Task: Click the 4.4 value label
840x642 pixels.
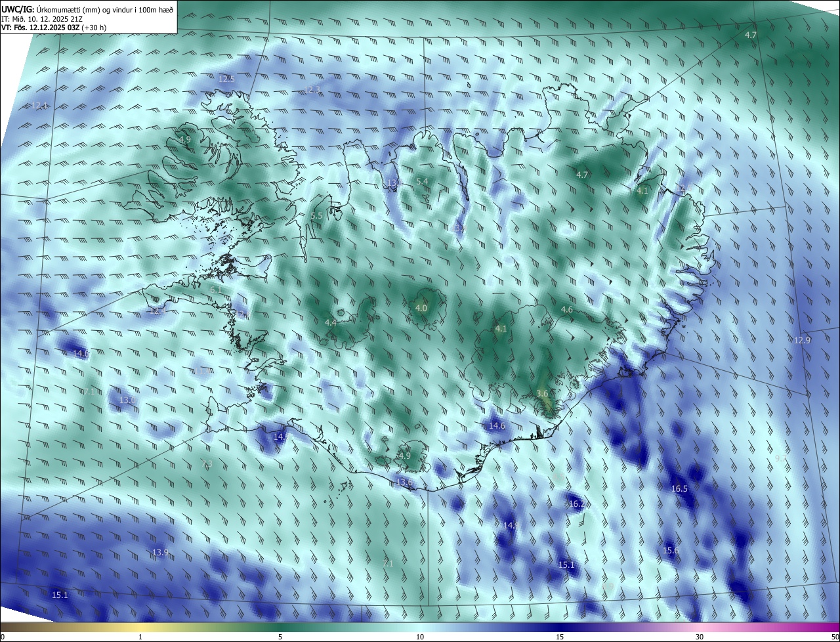Action: click(331, 323)
